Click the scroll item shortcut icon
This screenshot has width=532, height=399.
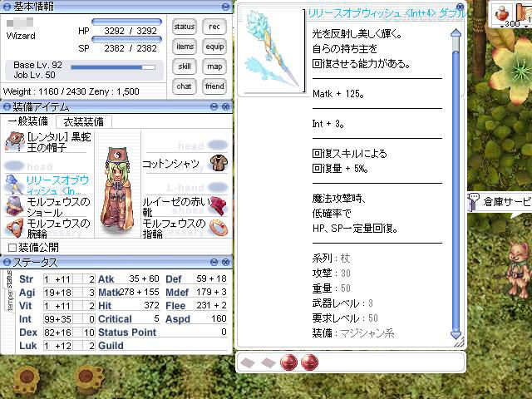(524, 14)
